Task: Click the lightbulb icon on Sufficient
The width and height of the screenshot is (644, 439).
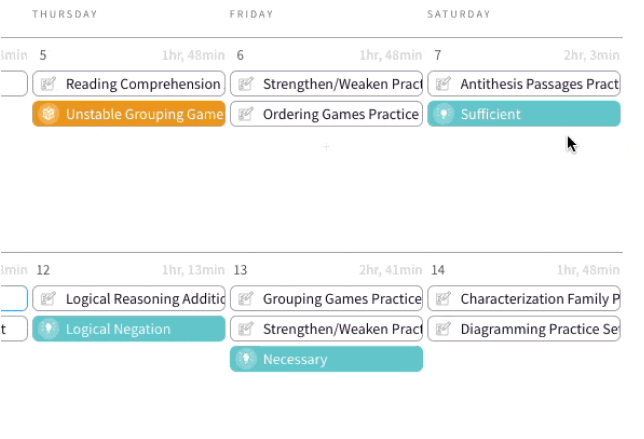Action: 443,114
